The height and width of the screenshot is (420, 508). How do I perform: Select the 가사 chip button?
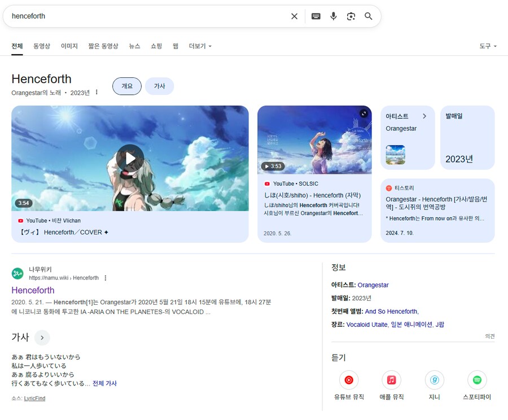159,86
